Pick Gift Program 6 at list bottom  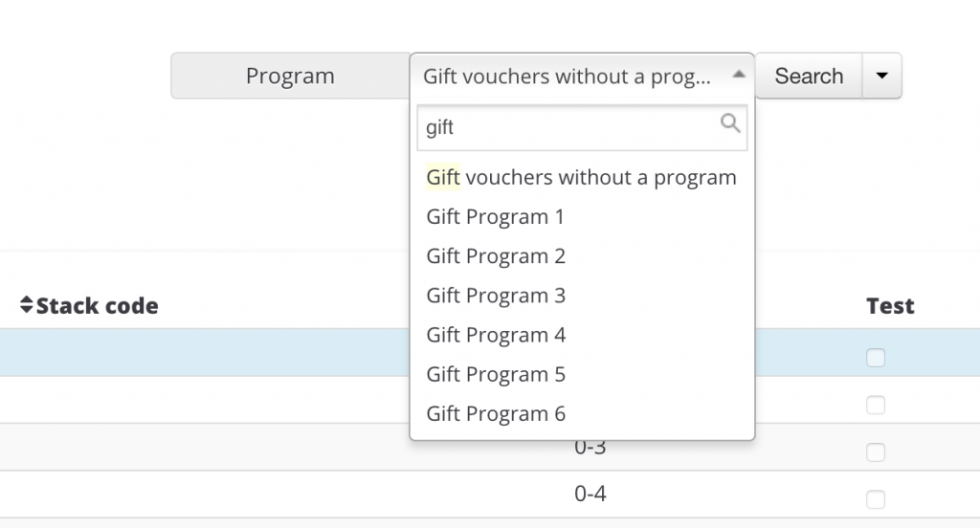(x=496, y=413)
